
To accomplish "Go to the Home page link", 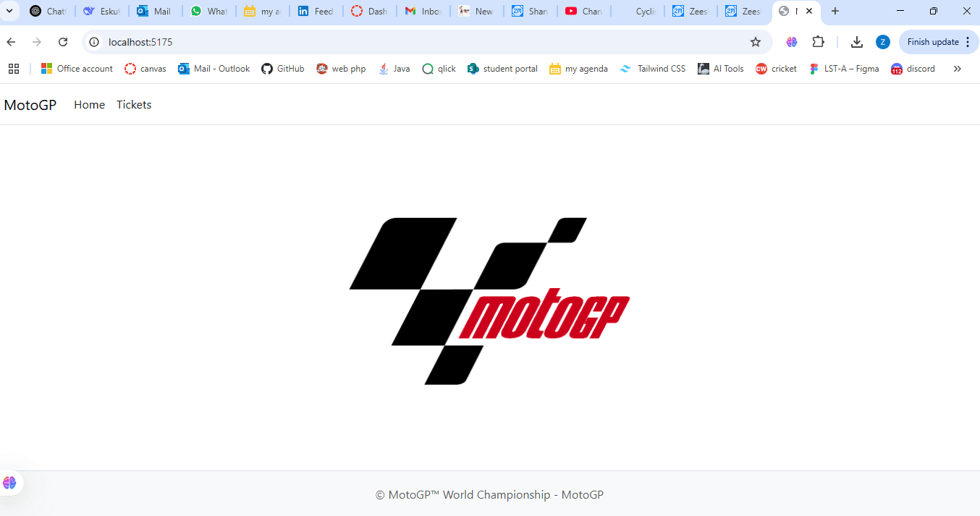I will [x=90, y=105].
